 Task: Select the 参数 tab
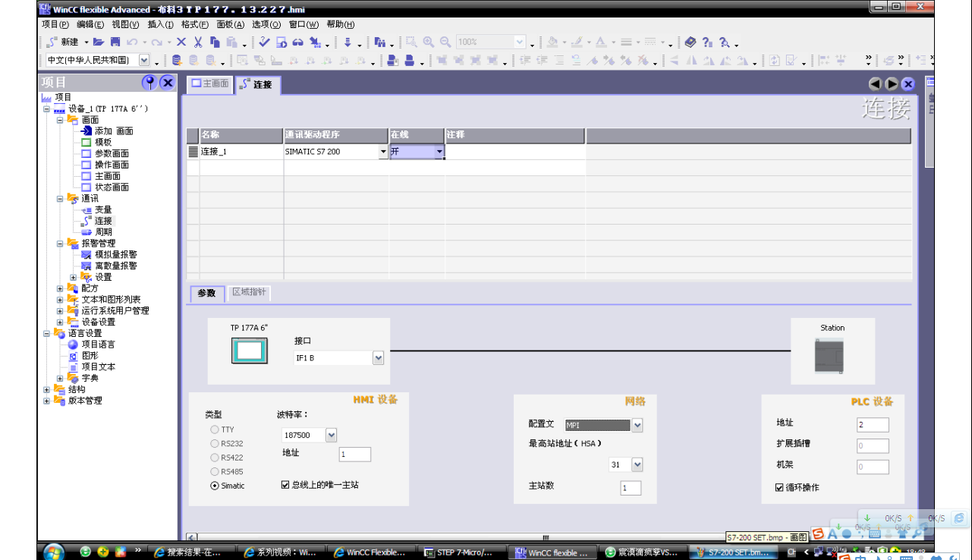click(206, 293)
